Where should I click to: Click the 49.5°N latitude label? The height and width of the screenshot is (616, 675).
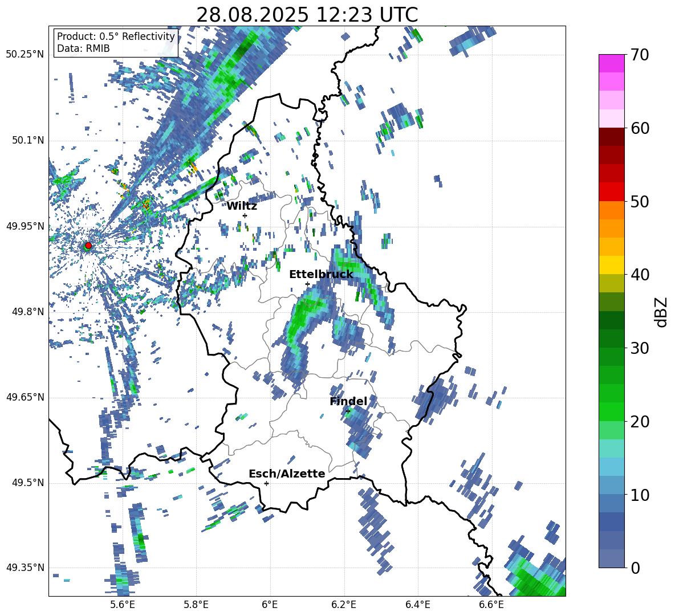point(27,483)
